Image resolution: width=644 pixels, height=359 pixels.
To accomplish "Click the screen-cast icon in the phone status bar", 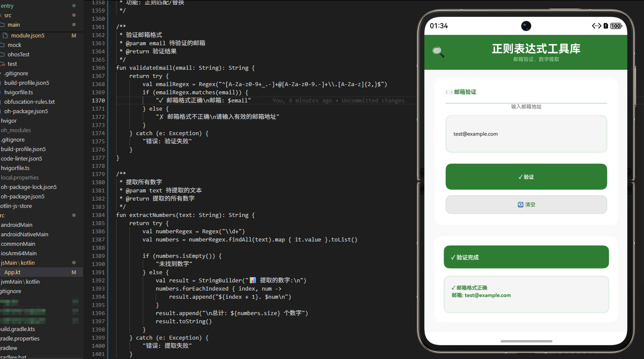I will pos(597,26).
